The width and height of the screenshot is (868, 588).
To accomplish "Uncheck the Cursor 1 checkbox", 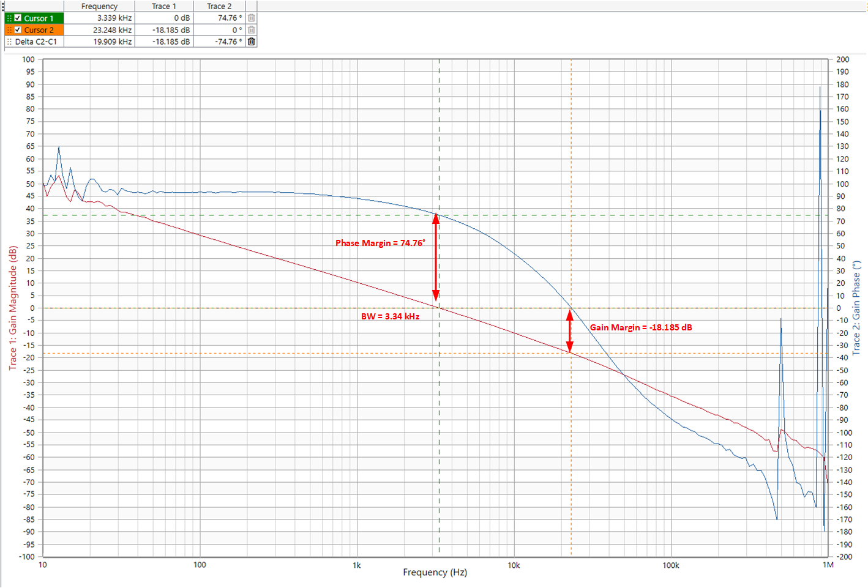I will [18, 18].
